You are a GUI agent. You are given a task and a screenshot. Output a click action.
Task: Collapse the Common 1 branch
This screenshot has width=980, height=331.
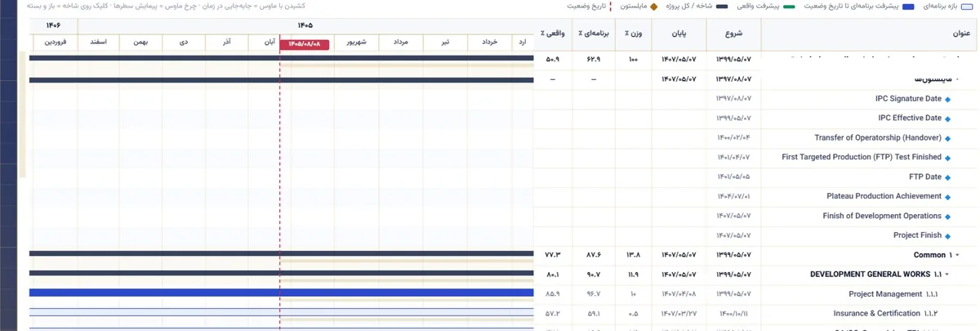click(x=957, y=256)
